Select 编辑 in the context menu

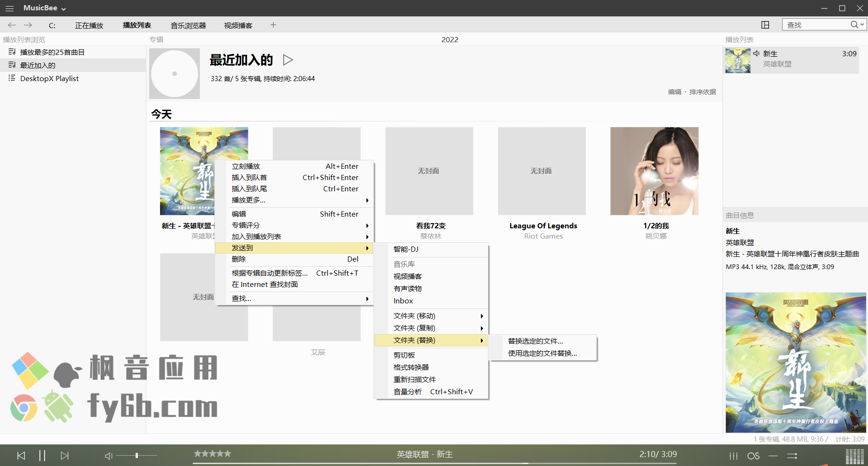pyautogui.click(x=294, y=214)
